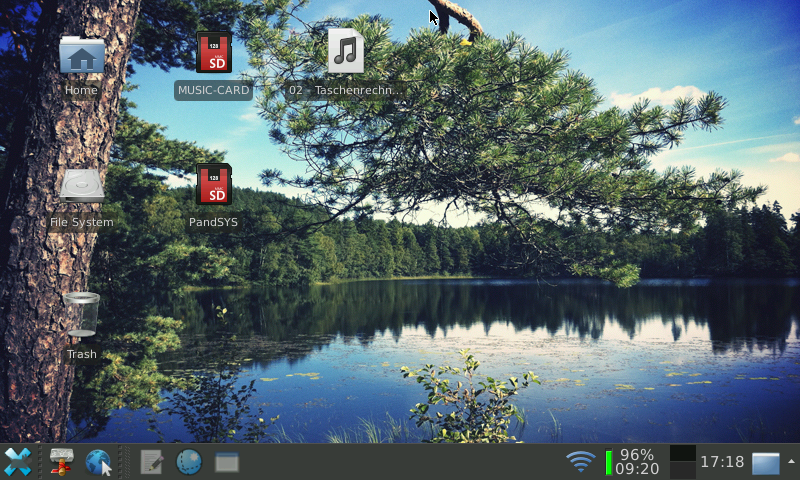The height and width of the screenshot is (480, 800).
Task: Launch the text editor with pencil icon
Action: coord(152,462)
